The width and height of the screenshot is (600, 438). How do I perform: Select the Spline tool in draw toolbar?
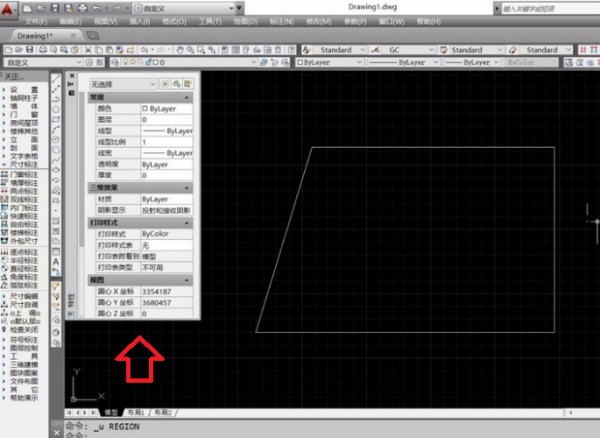56,160
